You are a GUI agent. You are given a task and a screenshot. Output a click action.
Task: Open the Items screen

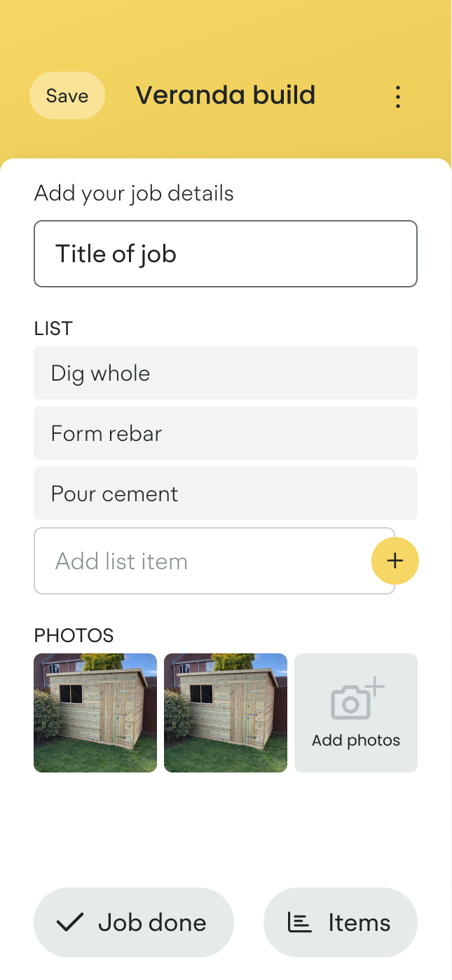click(x=341, y=923)
